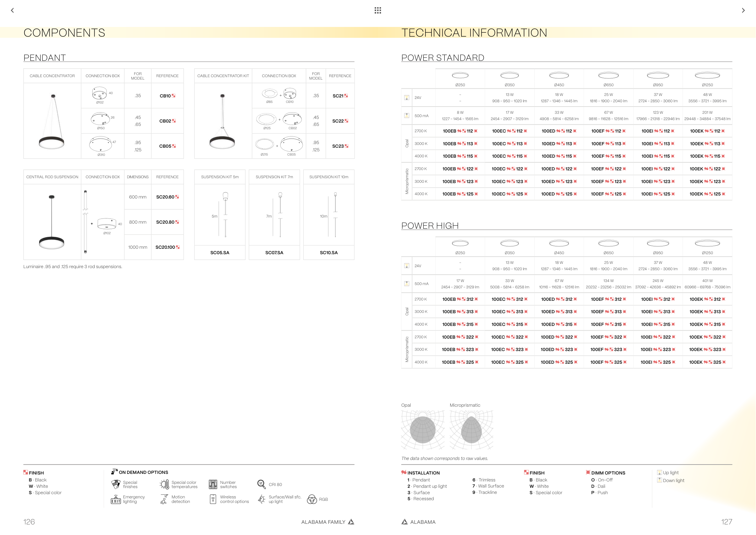756x535 pixels.
Task: Click the Number switches icon
Action: (x=213, y=484)
